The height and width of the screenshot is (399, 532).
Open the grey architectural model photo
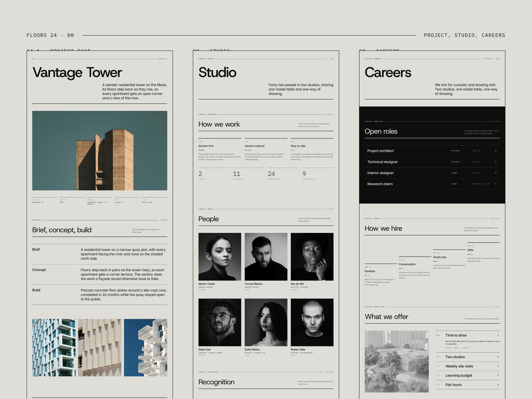(397, 362)
